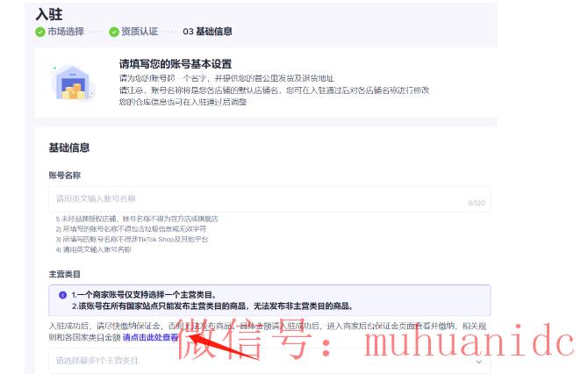Click the 账号名称 label
588x374 pixels.
[64, 176]
